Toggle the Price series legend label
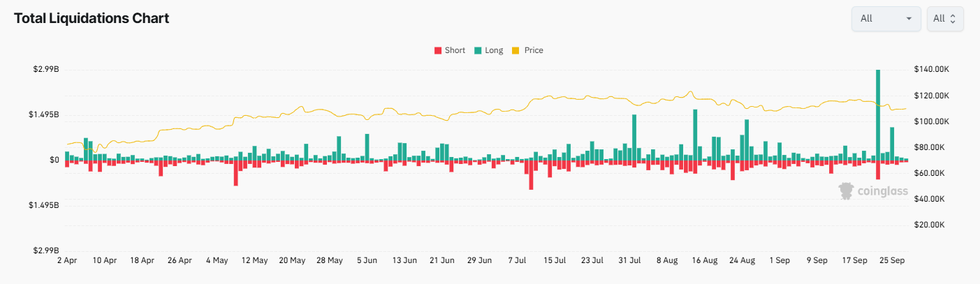Viewport: 980px width, 284px height. point(534,50)
